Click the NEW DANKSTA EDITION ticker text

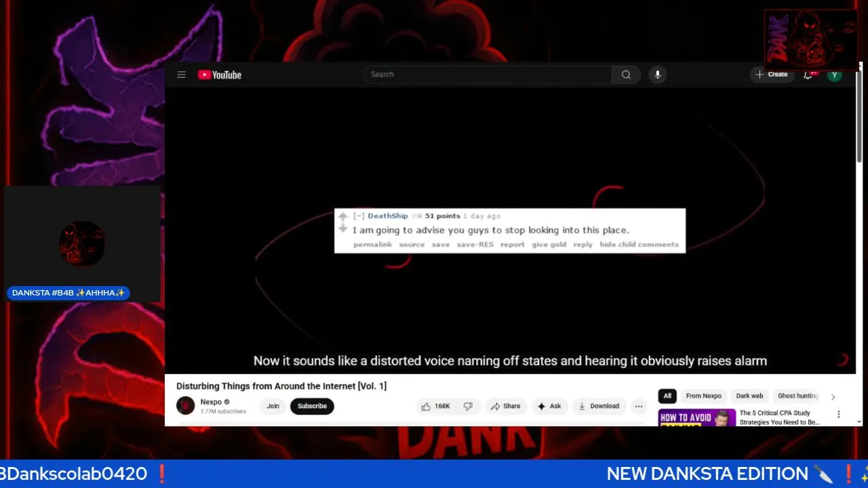click(707, 474)
